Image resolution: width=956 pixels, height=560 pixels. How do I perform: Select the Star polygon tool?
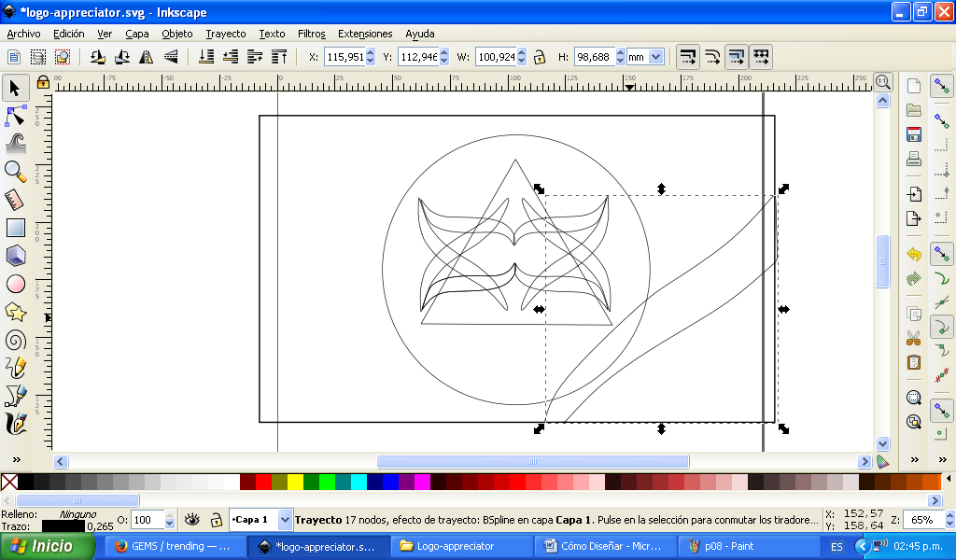click(x=15, y=312)
